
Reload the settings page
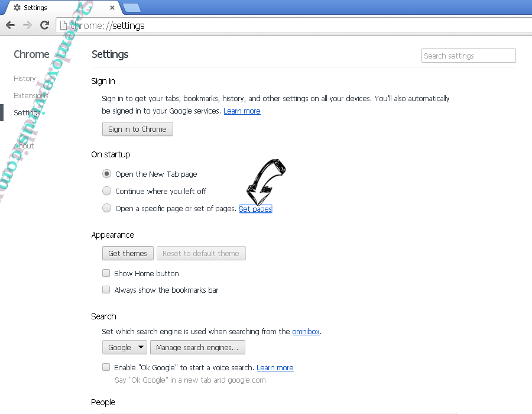click(44, 25)
